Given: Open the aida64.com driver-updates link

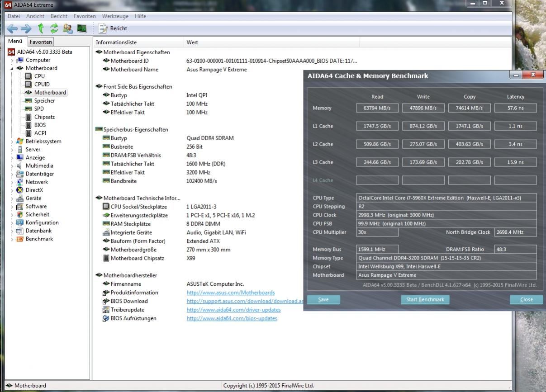Looking at the screenshot, I should [234, 310].
